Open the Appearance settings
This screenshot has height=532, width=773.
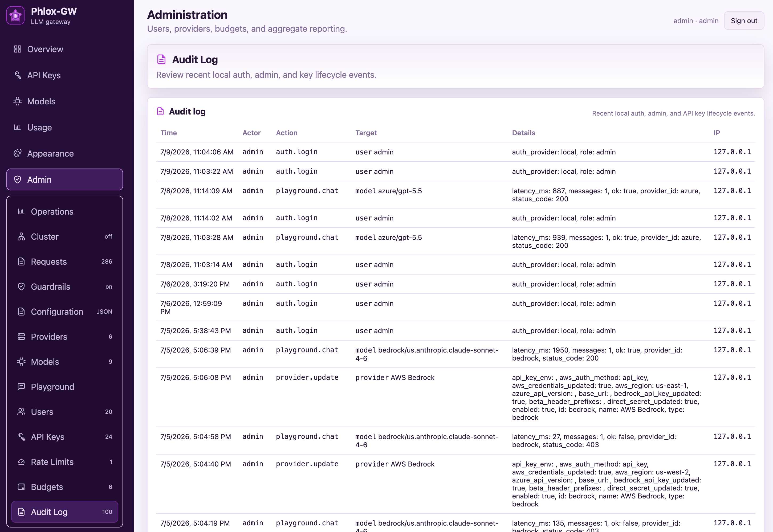pyautogui.click(x=65, y=153)
